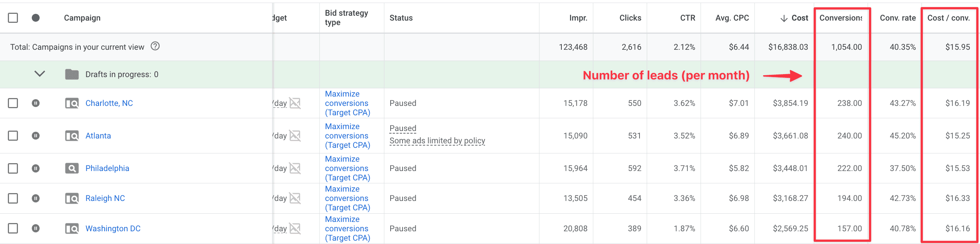Click the Drafts in progress folder icon

pyautogui.click(x=72, y=74)
